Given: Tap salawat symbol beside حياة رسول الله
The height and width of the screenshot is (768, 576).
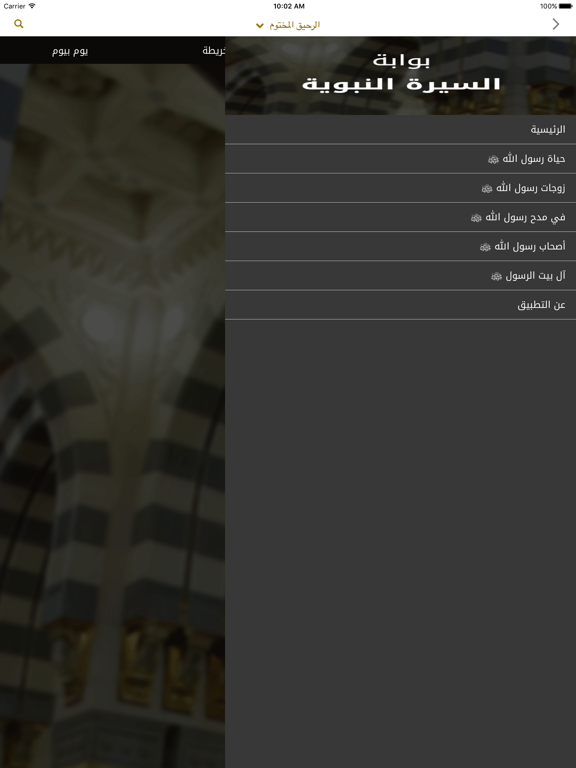Looking at the screenshot, I should pyautogui.click(x=493, y=159).
